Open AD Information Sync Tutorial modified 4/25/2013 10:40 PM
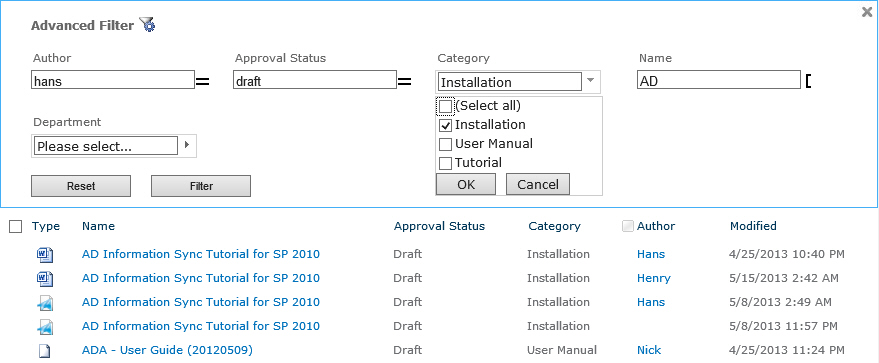Viewport: 879px width, 363px height. pyautogui.click(x=201, y=254)
